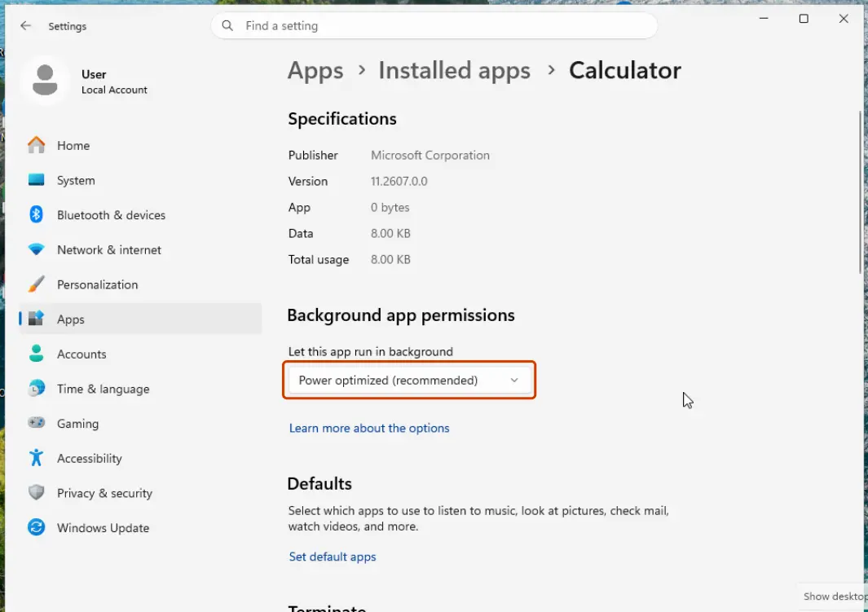Click the User Local Account name

pos(114,81)
